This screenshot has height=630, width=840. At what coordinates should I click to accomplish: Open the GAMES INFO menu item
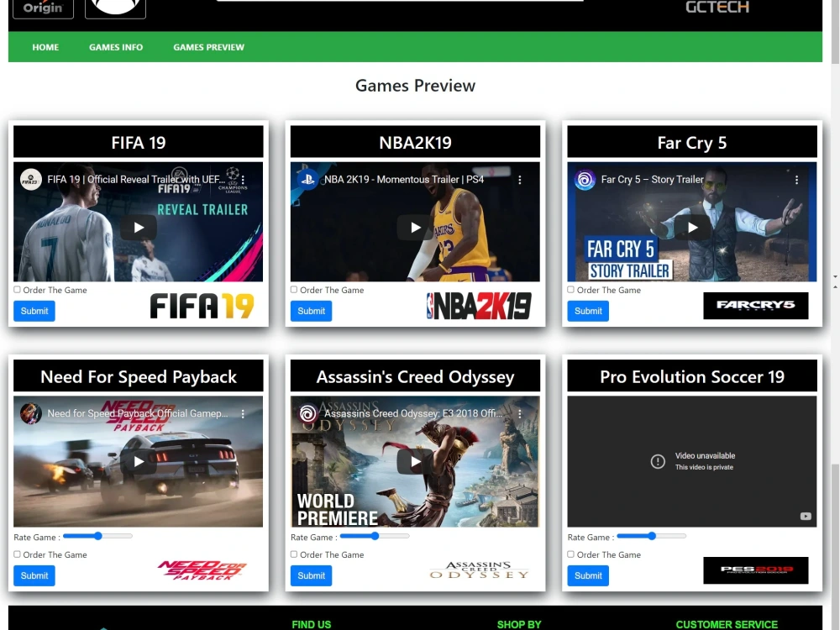pyautogui.click(x=116, y=47)
